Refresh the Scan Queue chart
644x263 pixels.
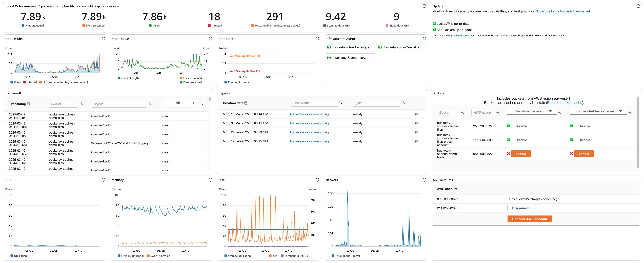(x=210, y=38)
